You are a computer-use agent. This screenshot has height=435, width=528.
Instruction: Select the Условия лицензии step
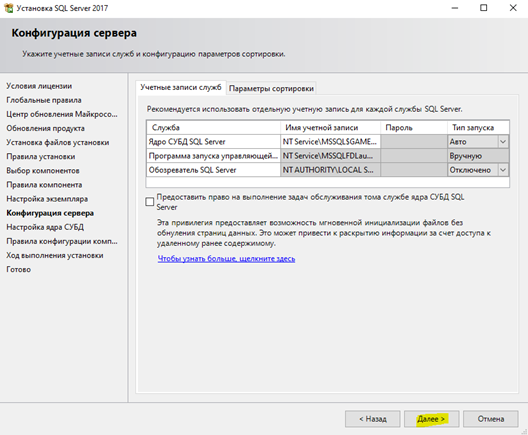(39, 86)
